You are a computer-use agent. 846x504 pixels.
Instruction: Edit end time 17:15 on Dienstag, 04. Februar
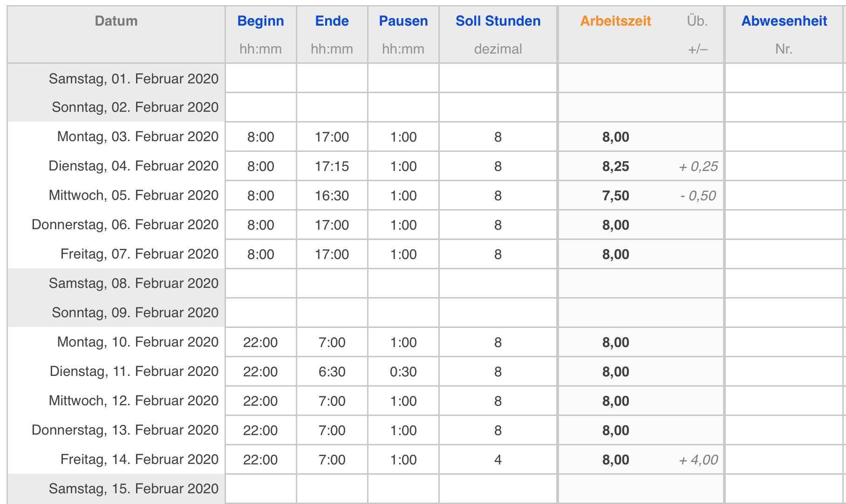[x=332, y=166]
